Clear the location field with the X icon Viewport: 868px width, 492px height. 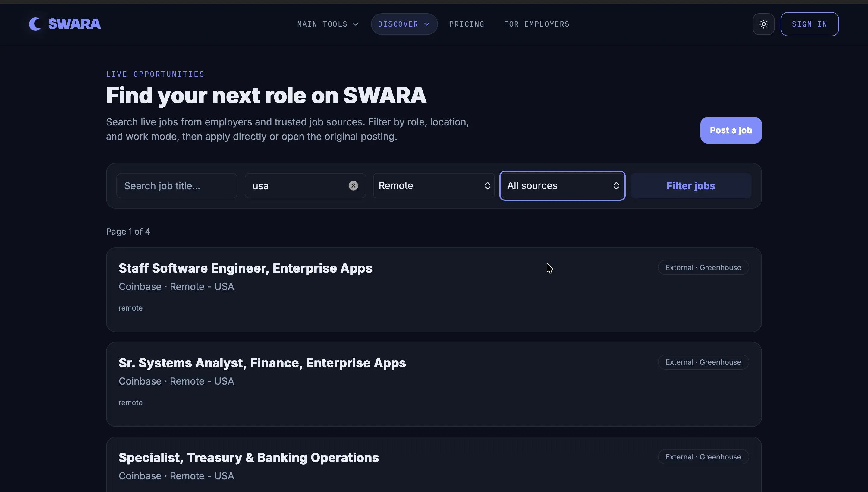pos(353,186)
